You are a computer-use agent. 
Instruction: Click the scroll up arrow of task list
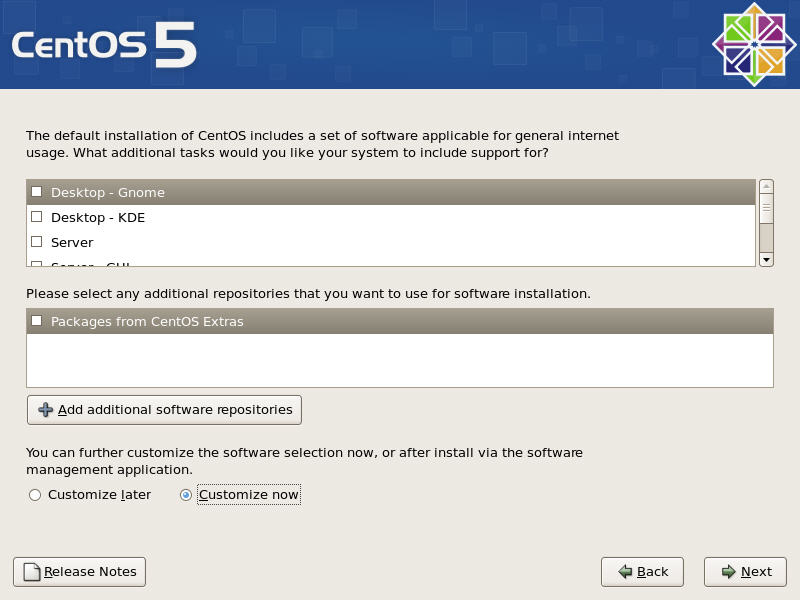pyautogui.click(x=766, y=187)
